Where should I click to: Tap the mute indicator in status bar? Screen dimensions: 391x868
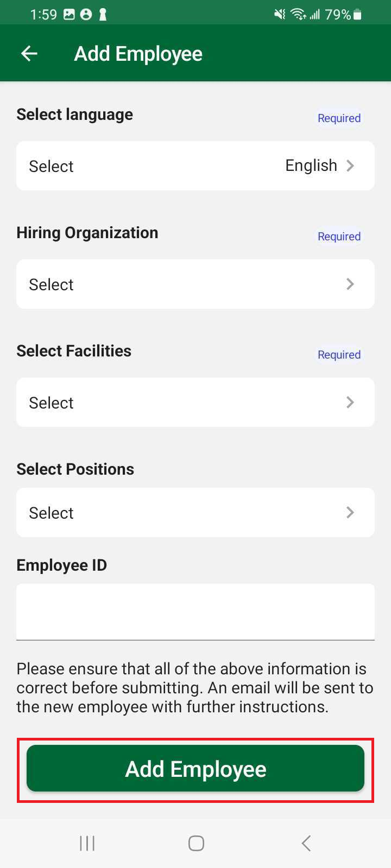(x=280, y=15)
